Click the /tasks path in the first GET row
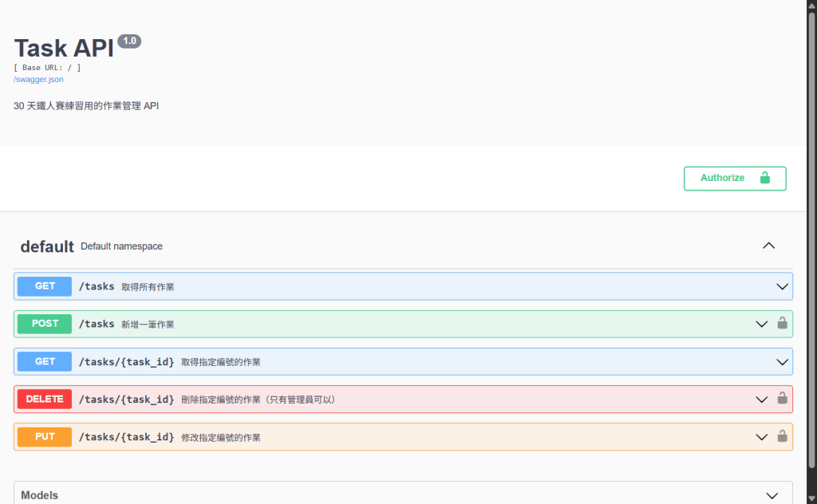Image resolution: width=817 pixels, height=504 pixels. (97, 286)
